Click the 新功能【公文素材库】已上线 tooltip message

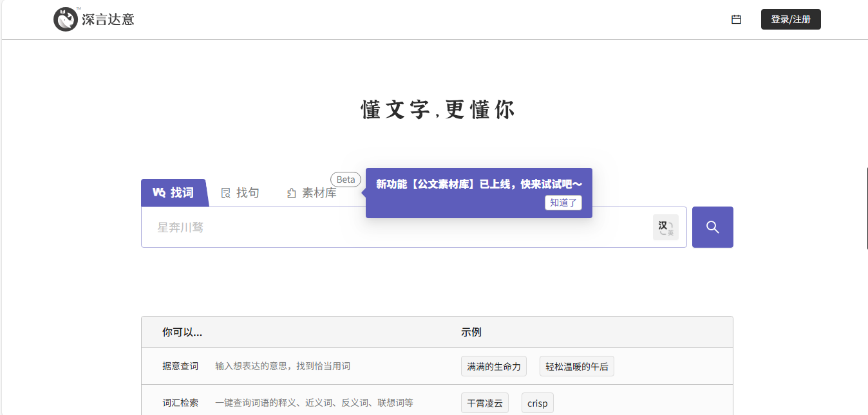479,184
